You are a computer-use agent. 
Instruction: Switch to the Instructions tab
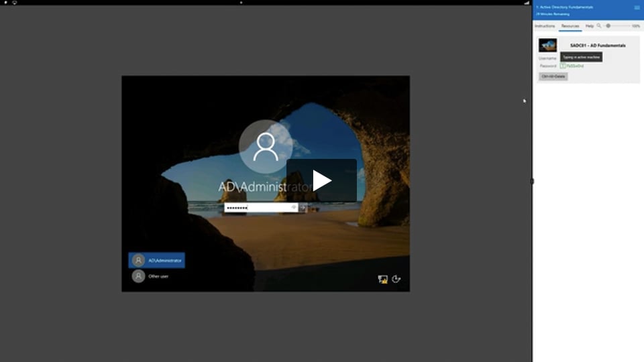point(545,25)
